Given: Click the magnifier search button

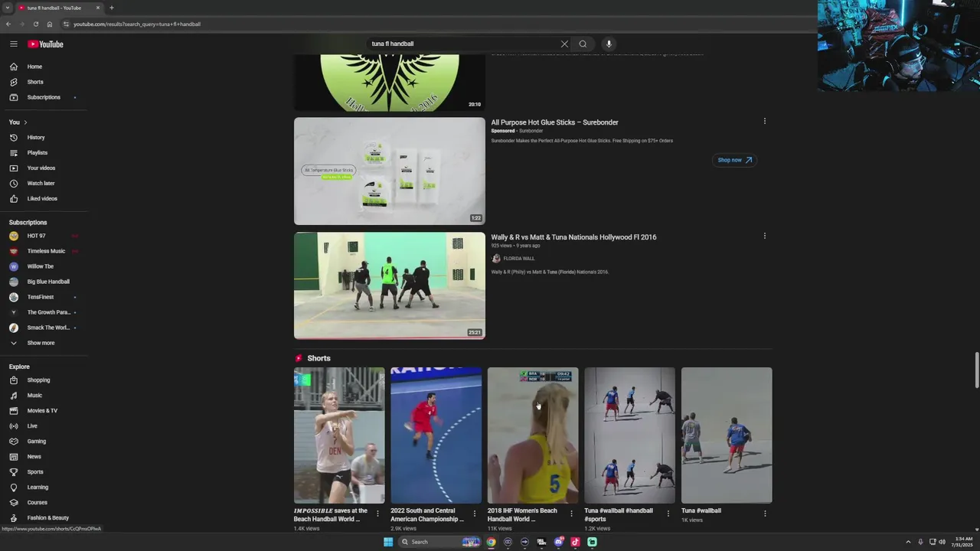Looking at the screenshot, I should 583,44.
